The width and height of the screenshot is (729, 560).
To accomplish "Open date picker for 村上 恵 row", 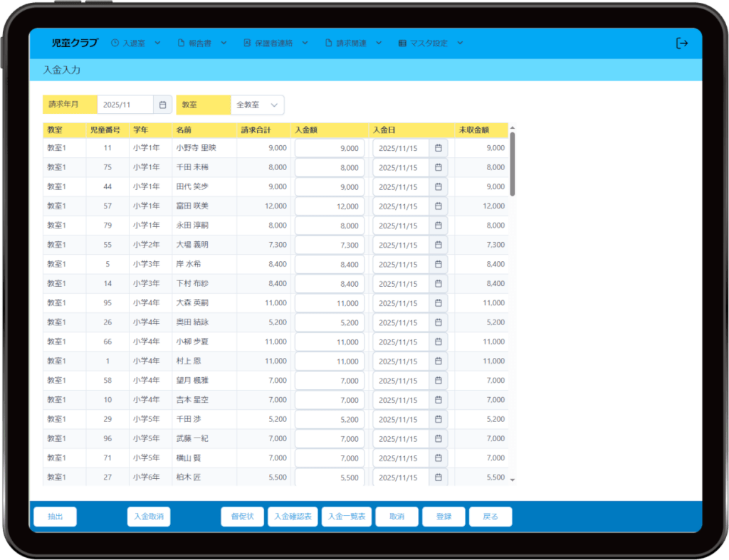I will click(439, 361).
